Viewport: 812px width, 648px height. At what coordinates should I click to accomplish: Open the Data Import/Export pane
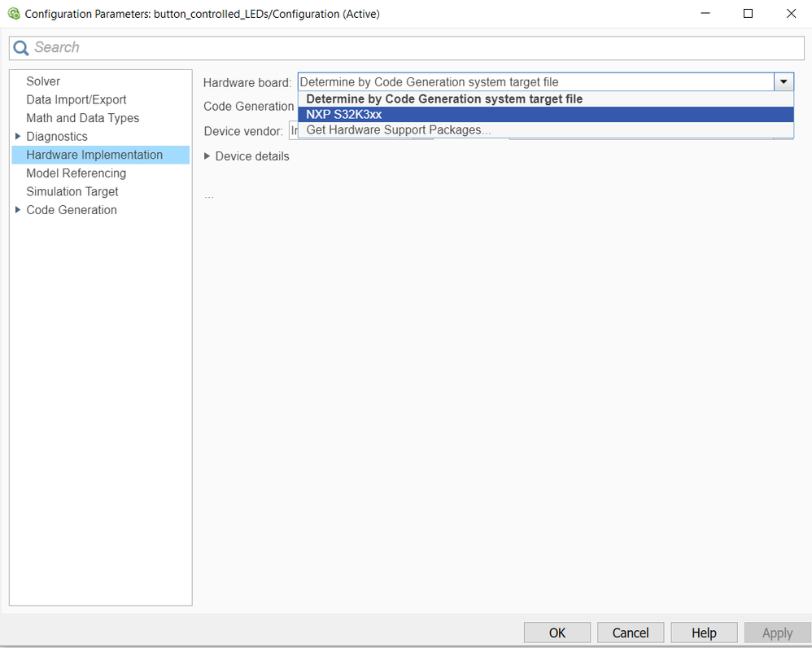point(76,99)
